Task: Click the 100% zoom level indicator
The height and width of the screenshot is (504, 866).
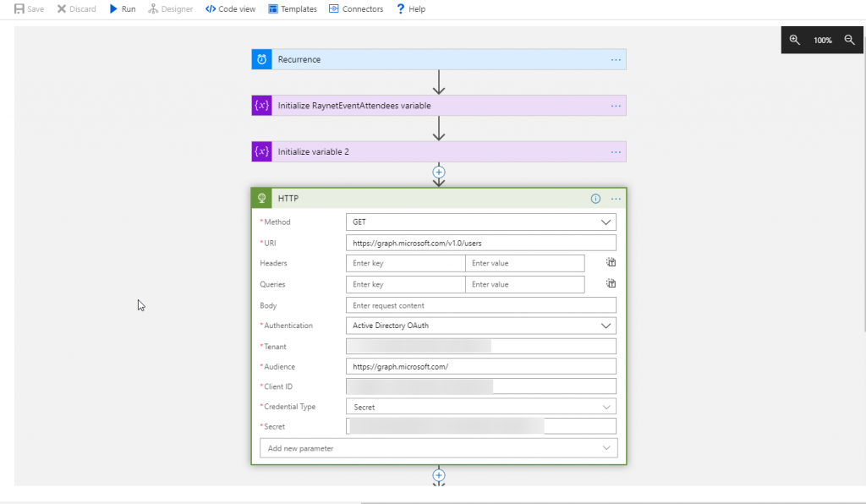Action: click(x=822, y=41)
